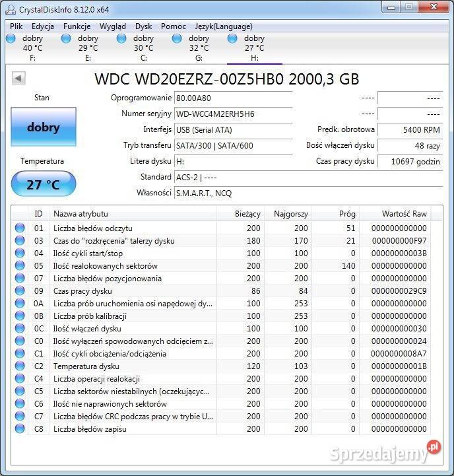Click status orb for attribute C6
Screen dimensions: 454x476
tap(20, 404)
